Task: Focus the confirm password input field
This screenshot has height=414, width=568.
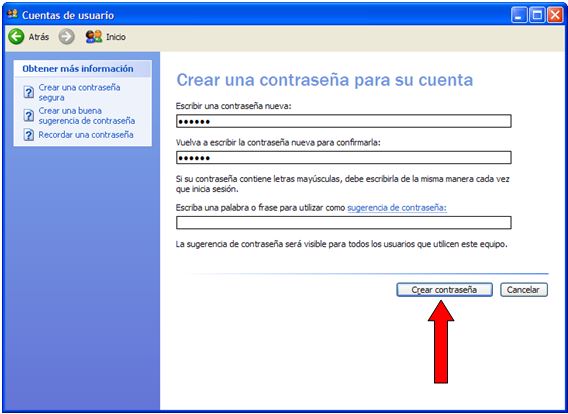Action: click(344, 158)
